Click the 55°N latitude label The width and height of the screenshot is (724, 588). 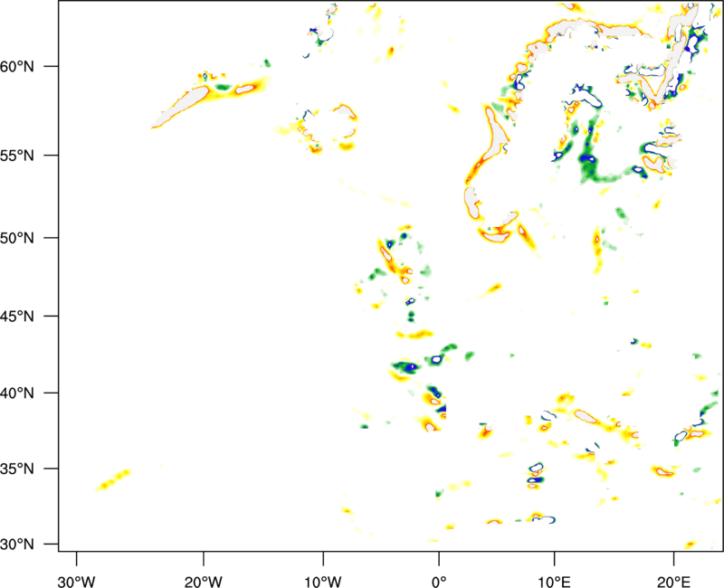(x=17, y=156)
